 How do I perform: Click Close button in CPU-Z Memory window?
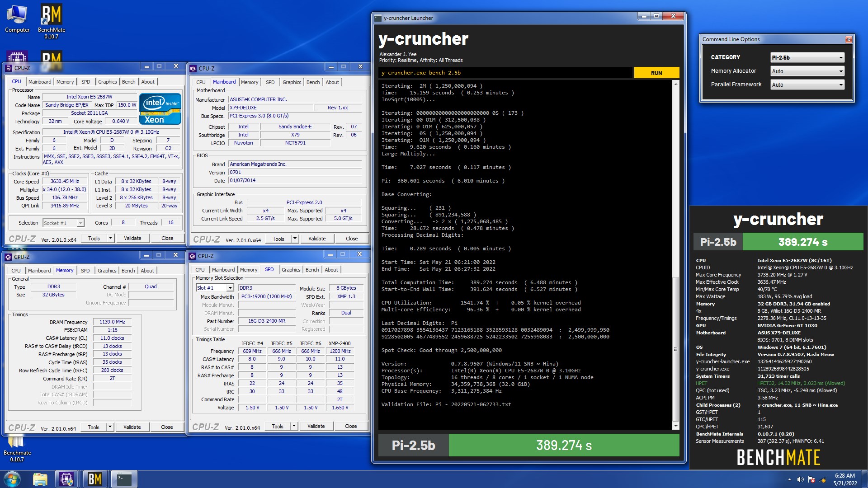coord(167,427)
